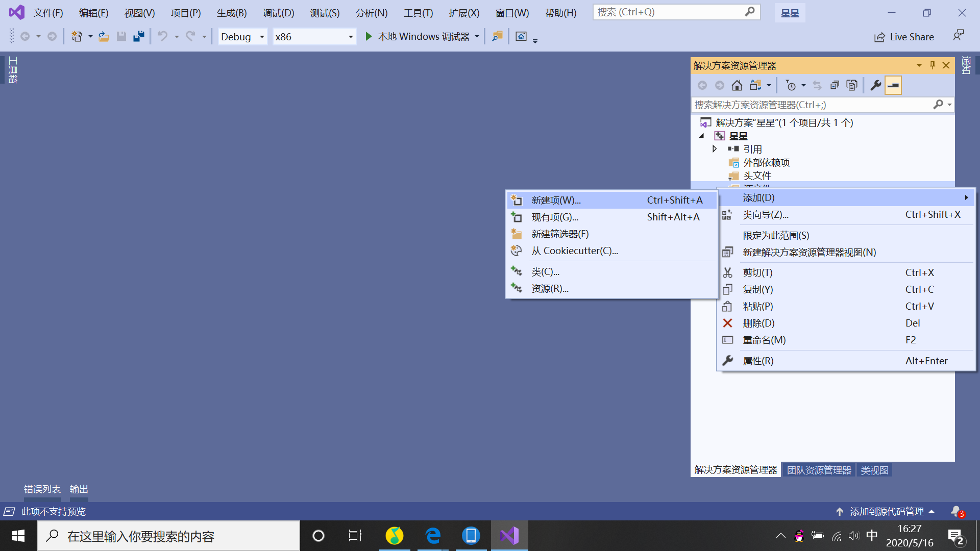Switch to the 类视图 tab
Image resolution: width=980 pixels, height=551 pixels.
tap(874, 470)
